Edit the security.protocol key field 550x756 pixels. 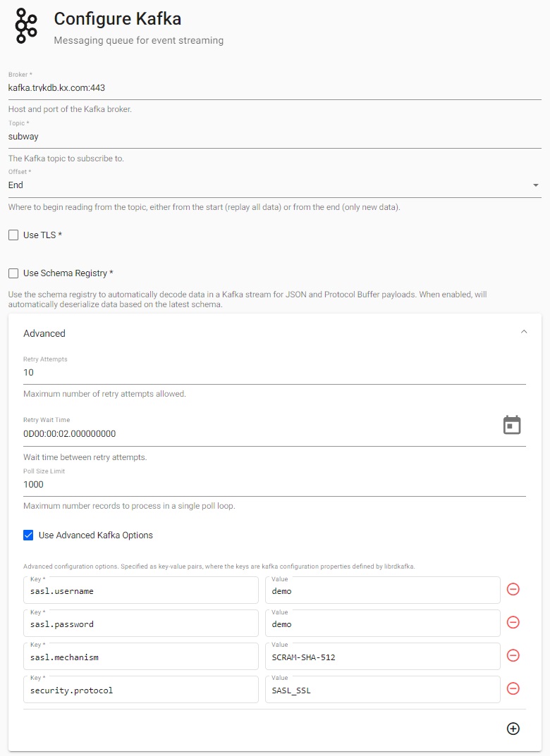pyautogui.click(x=141, y=690)
